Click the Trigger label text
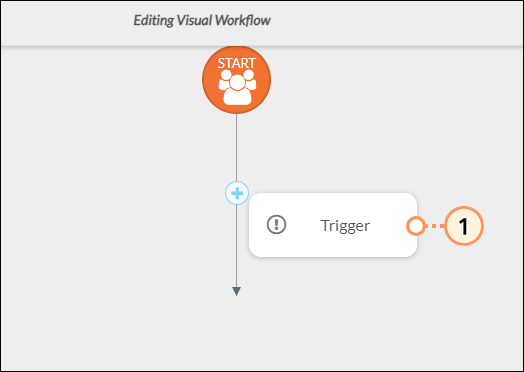The width and height of the screenshot is (524, 372). [345, 226]
